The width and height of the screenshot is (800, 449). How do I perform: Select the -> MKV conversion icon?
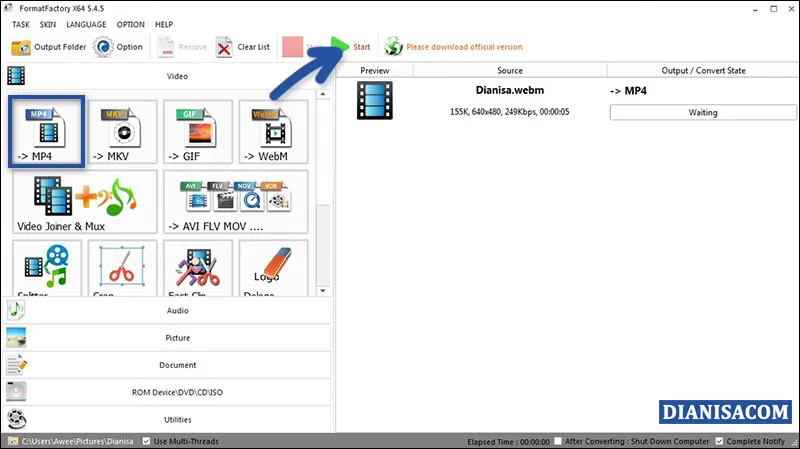coord(122,132)
